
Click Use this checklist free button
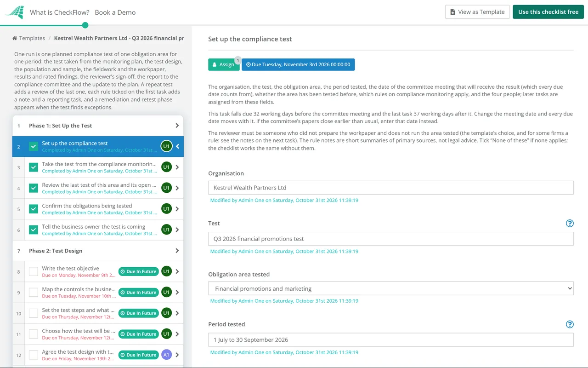[x=548, y=12]
